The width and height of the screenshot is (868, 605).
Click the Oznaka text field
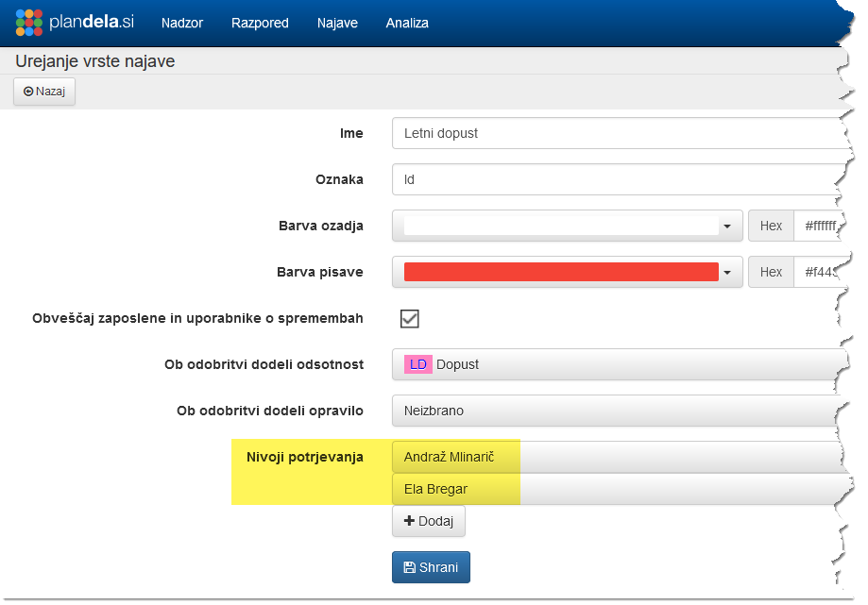click(614, 179)
